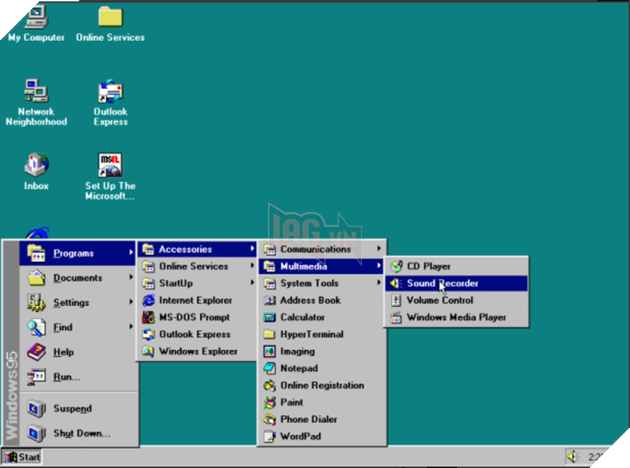Expand the Online Services submenu arrow in Programs
Viewport: 630px width, 468px height.
pos(252,266)
